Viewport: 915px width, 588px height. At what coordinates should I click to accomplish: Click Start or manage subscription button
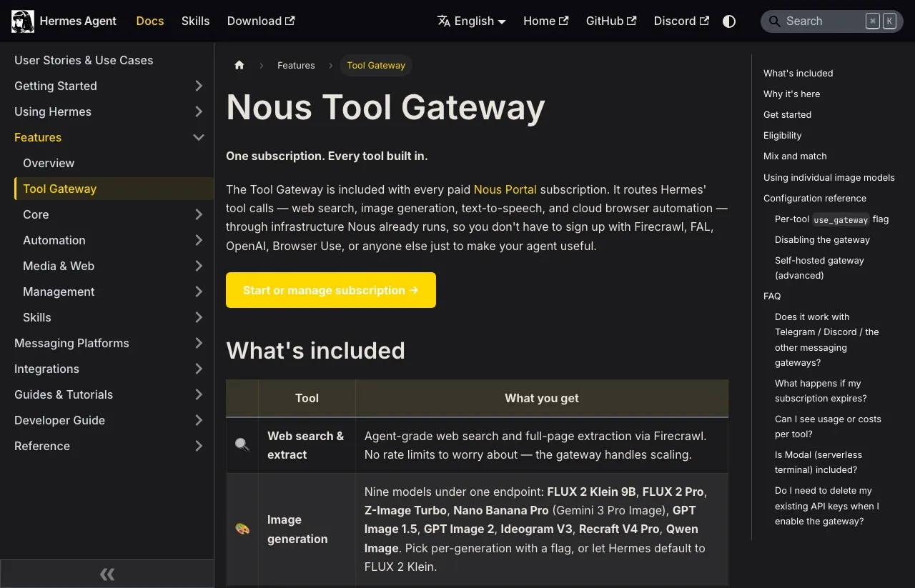tap(331, 290)
